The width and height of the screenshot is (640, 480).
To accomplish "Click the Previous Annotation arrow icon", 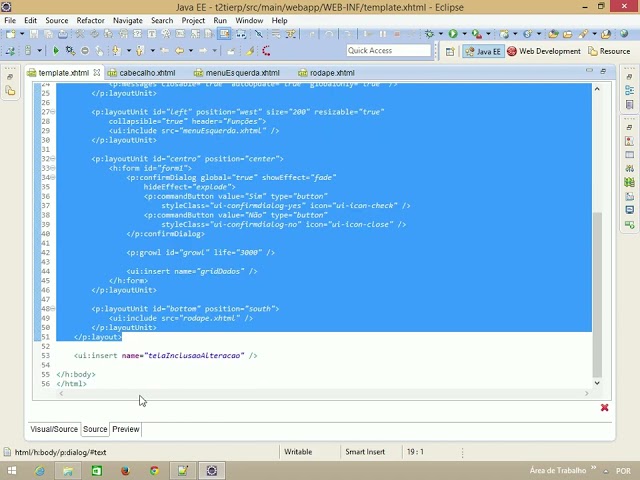I will coord(140,51).
